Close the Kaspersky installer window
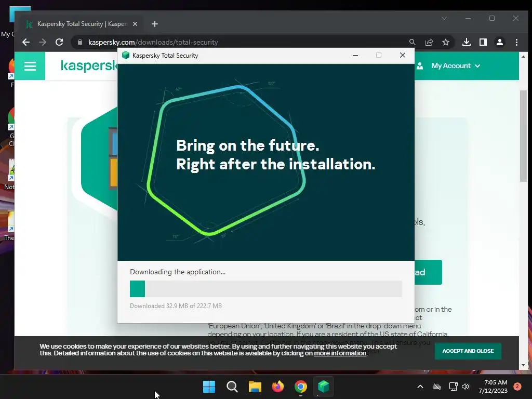The height and width of the screenshot is (399, 532). tap(403, 55)
